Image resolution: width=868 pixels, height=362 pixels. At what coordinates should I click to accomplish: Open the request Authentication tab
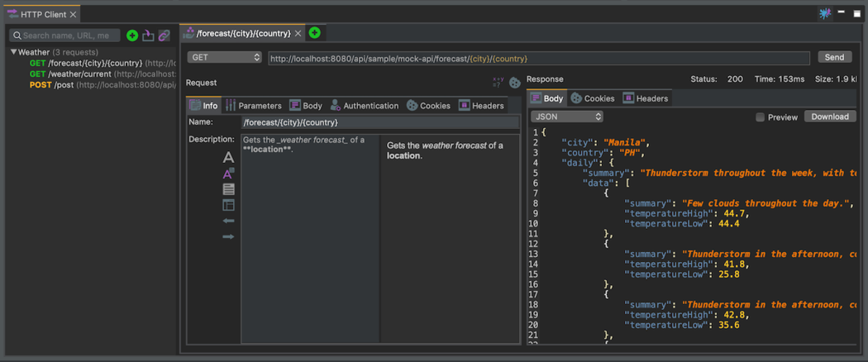tap(364, 106)
